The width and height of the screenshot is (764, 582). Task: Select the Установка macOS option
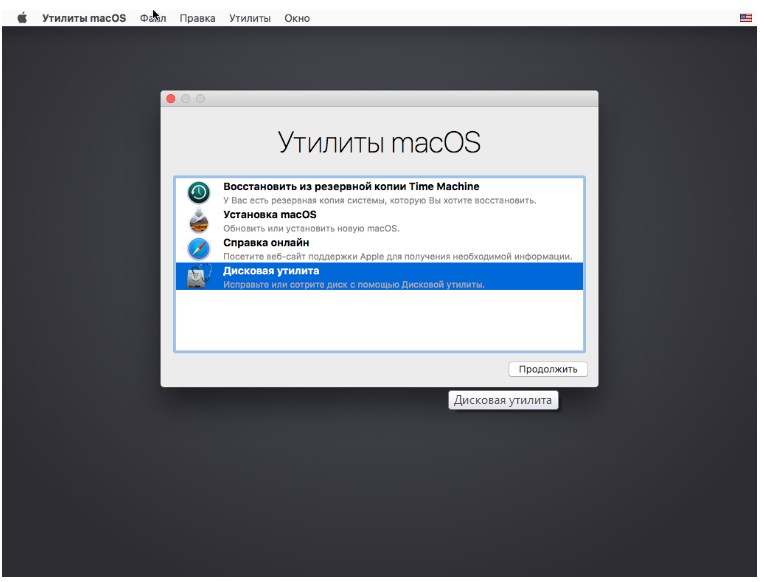point(379,221)
